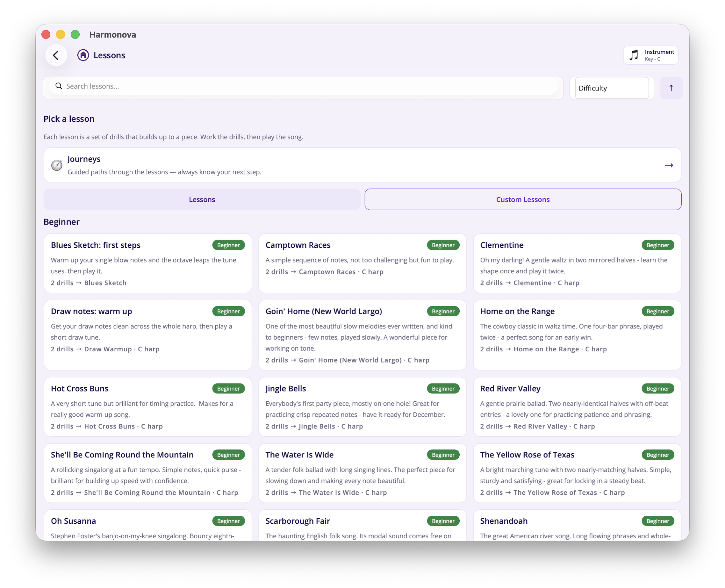Click the Journeys compass icon

coord(57,165)
